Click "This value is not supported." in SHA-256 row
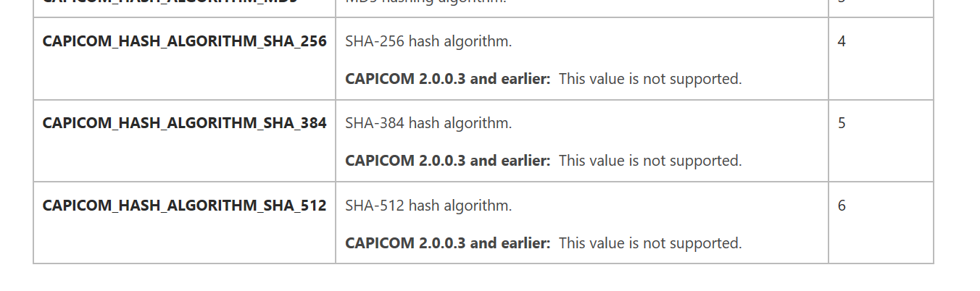 (650, 79)
